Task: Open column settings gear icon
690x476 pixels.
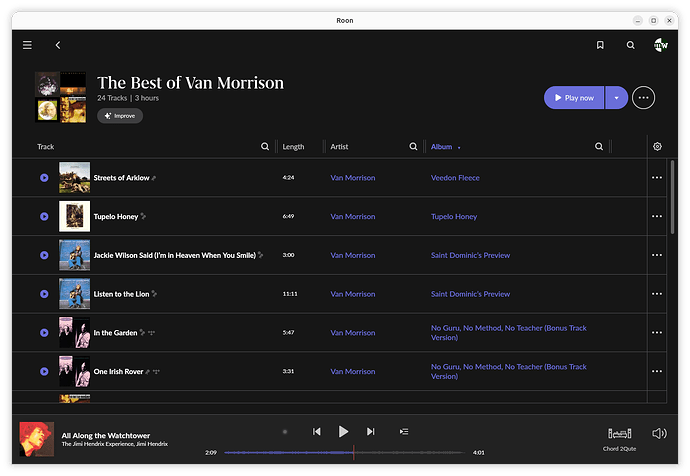Action: (x=657, y=146)
